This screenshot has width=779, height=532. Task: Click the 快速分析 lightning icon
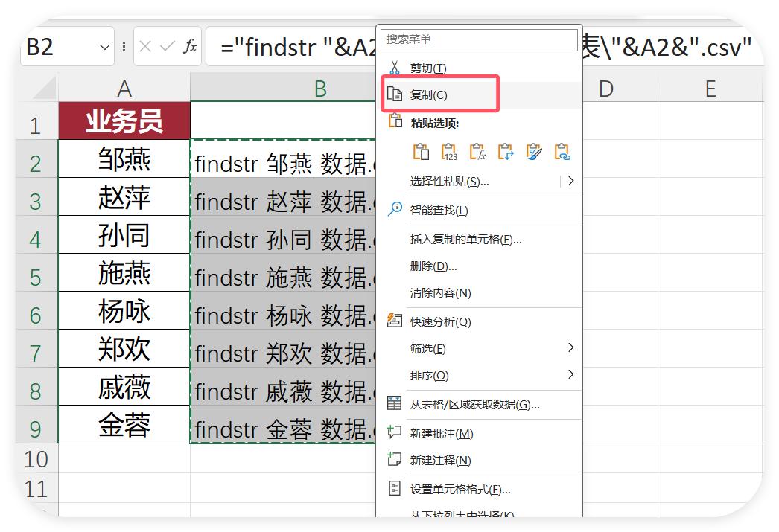[x=395, y=320]
